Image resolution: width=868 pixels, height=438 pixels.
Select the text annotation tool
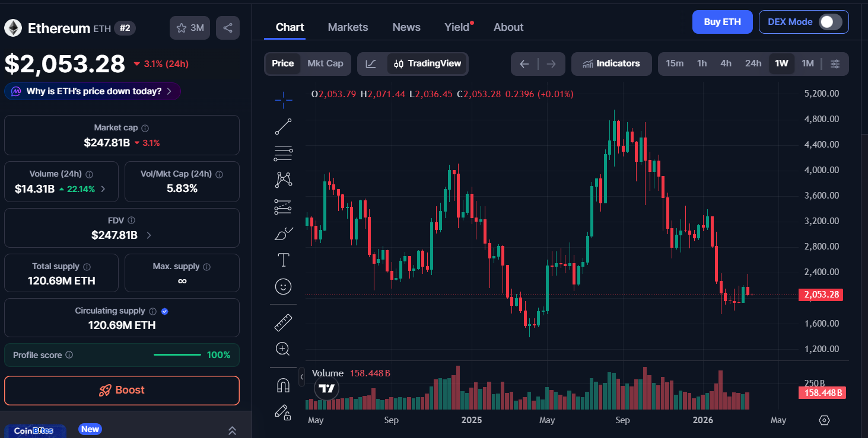pyautogui.click(x=284, y=260)
